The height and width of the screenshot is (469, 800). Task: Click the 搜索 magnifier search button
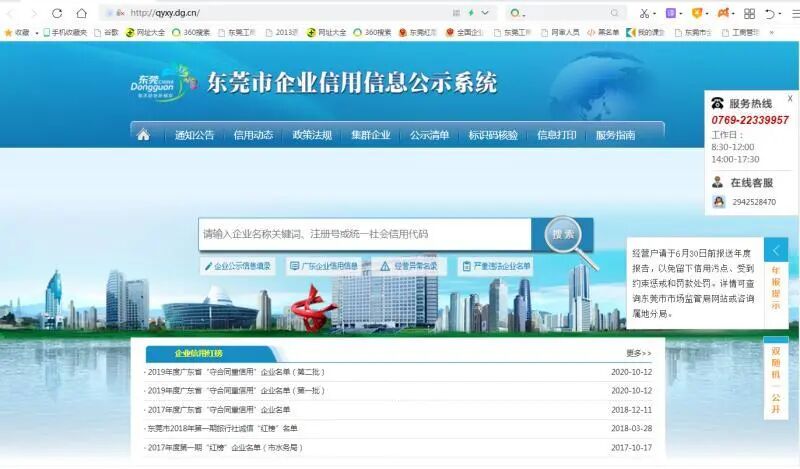click(x=563, y=234)
